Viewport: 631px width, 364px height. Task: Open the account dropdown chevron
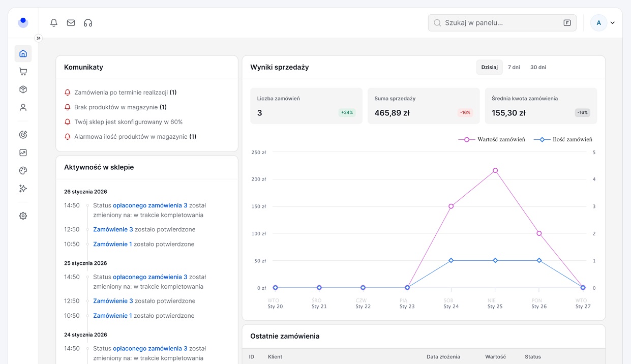pyautogui.click(x=613, y=23)
